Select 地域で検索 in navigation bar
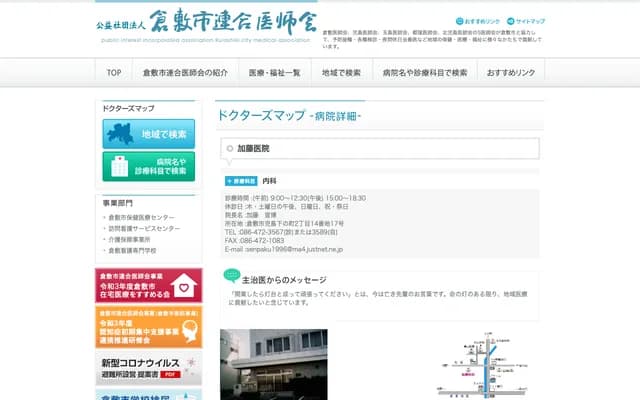The image size is (640, 400). 342,73
